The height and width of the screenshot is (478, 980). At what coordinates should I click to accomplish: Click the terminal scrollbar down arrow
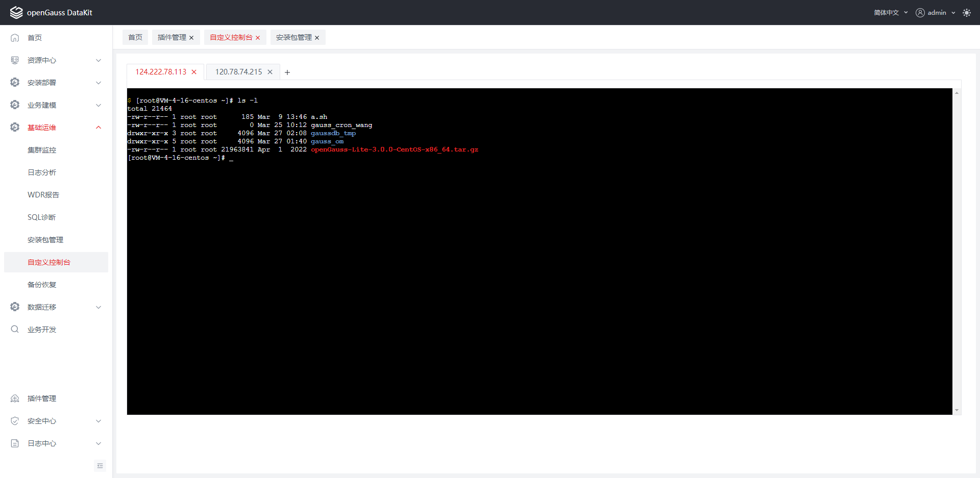tap(957, 410)
